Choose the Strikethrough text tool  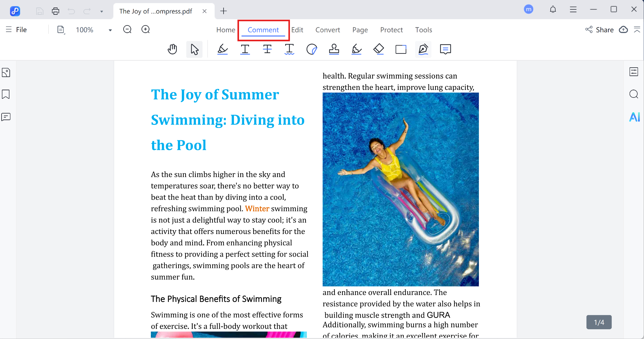267,49
